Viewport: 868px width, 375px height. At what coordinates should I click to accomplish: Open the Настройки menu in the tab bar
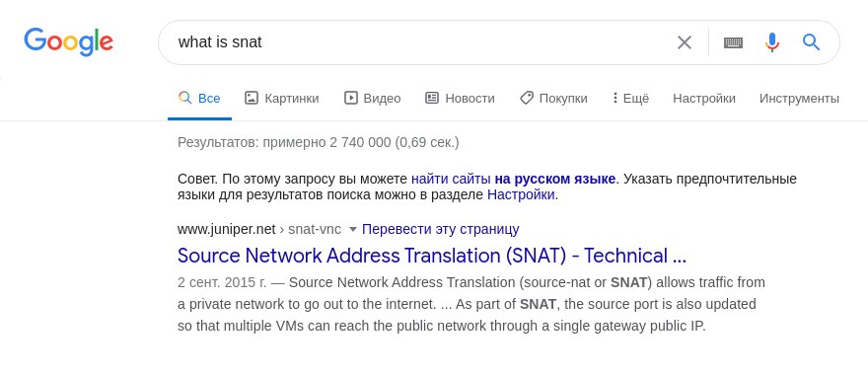[x=704, y=98]
